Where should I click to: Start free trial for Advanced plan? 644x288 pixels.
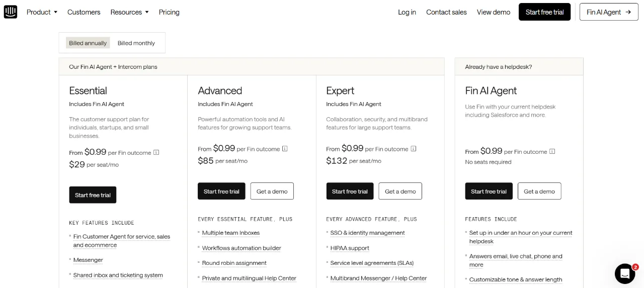(221, 191)
